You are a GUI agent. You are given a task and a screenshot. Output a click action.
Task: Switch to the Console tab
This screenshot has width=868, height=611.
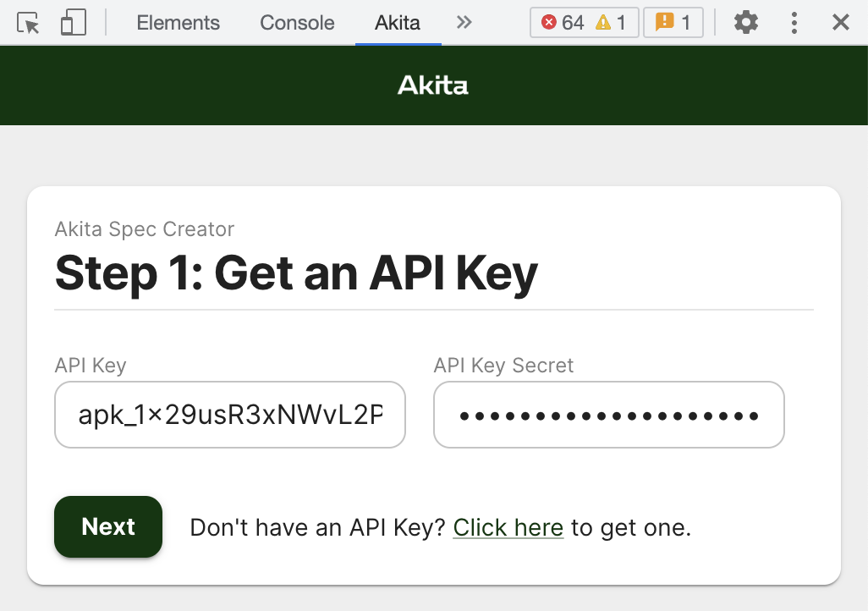pos(297,23)
